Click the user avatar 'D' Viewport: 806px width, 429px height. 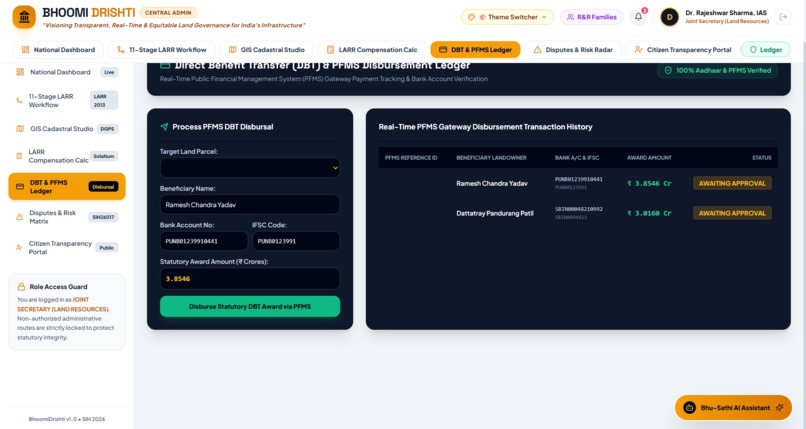[669, 17]
